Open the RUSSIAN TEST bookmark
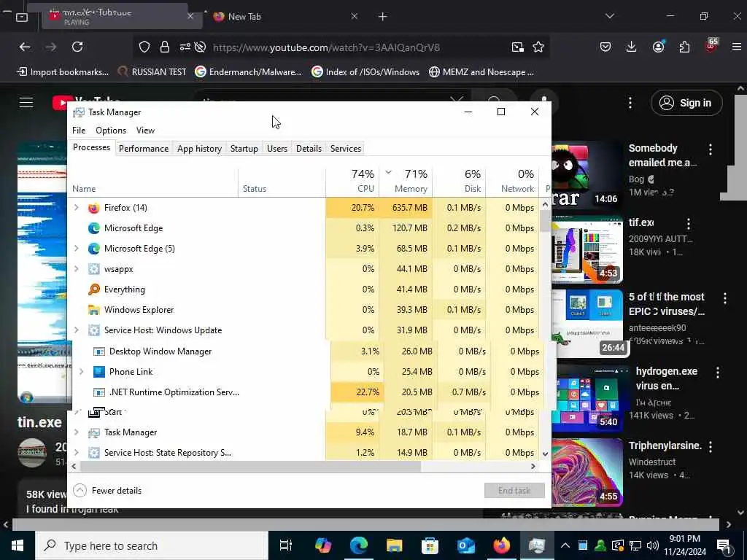Screen dimensions: 747x560 pos(152,72)
